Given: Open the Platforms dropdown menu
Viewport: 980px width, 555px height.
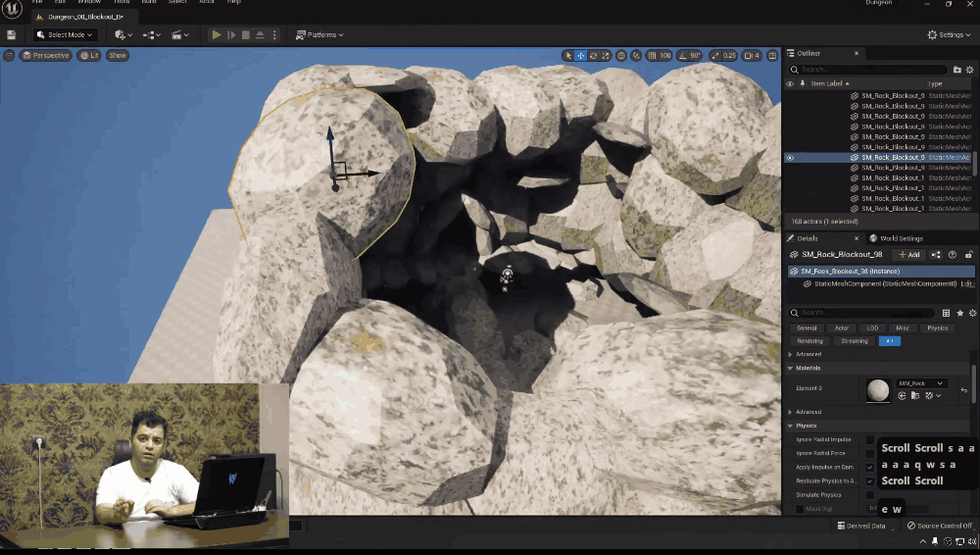Looking at the screenshot, I should pos(319,34).
